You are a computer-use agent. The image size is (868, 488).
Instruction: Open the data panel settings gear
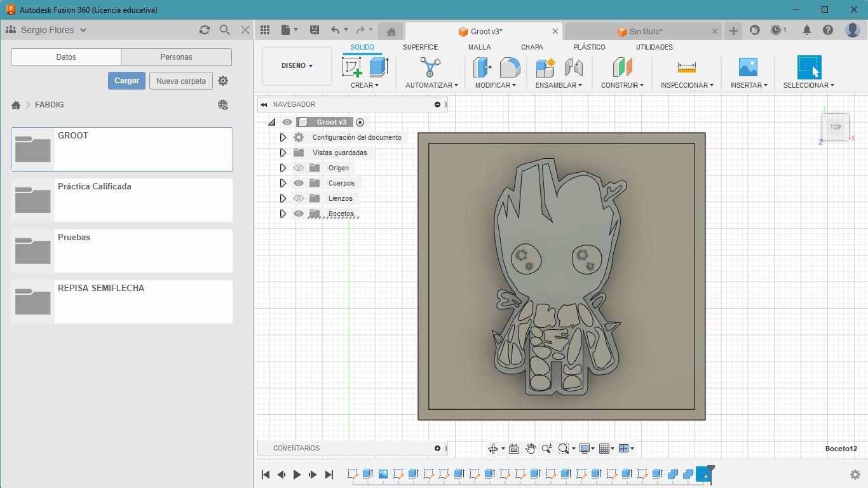point(223,81)
